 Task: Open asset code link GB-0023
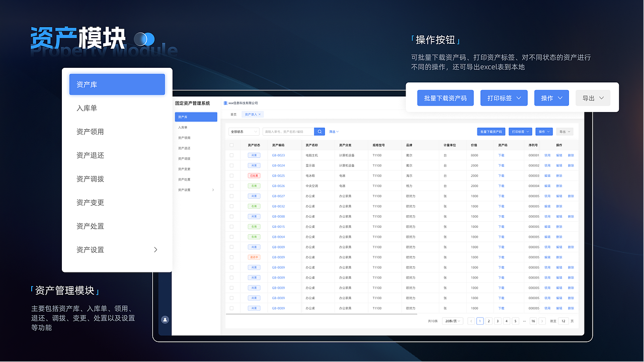(278, 155)
